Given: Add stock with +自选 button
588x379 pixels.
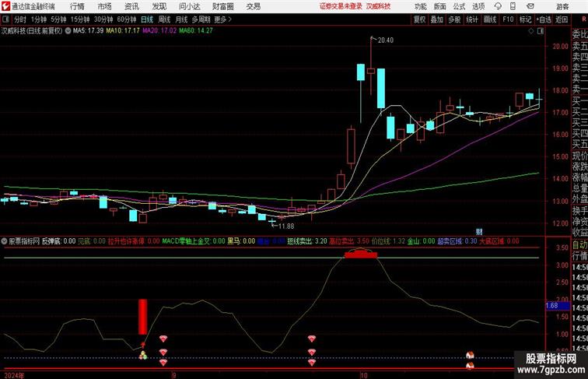Looking at the screenshot, I should click(544, 19).
